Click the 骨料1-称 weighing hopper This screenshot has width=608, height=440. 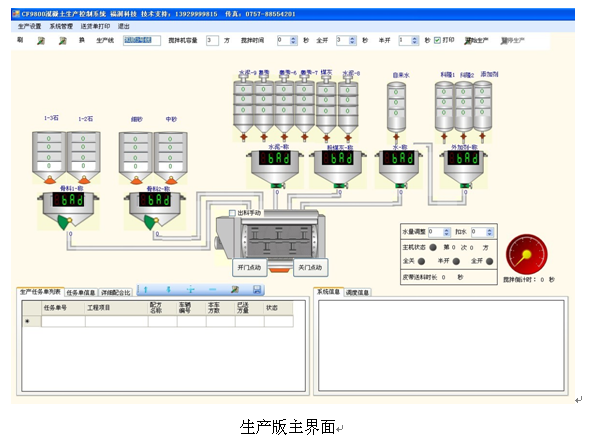(x=68, y=211)
